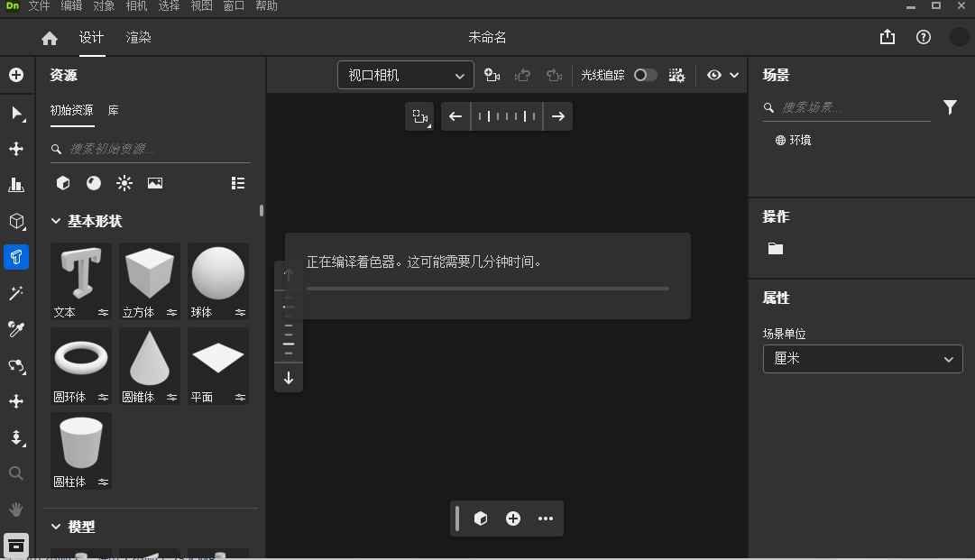This screenshot has height=560, width=975.
Task: Pick the Magic Wand tool
Action: click(16, 293)
